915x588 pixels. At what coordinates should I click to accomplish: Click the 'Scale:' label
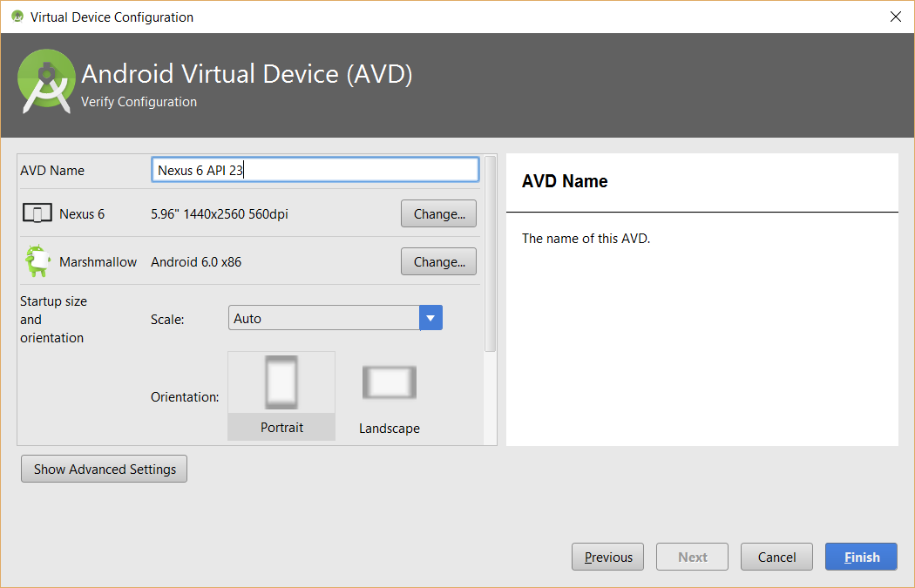tap(167, 319)
